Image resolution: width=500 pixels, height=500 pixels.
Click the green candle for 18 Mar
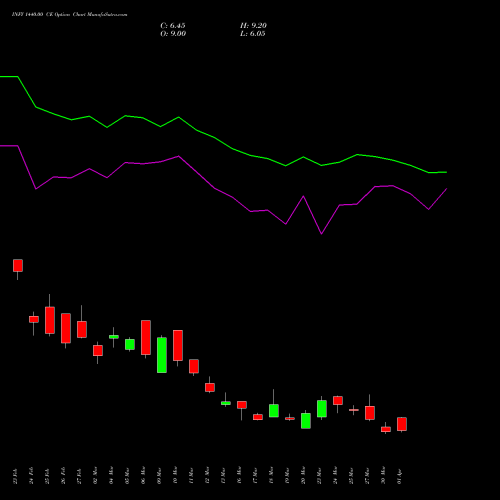coord(274,411)
